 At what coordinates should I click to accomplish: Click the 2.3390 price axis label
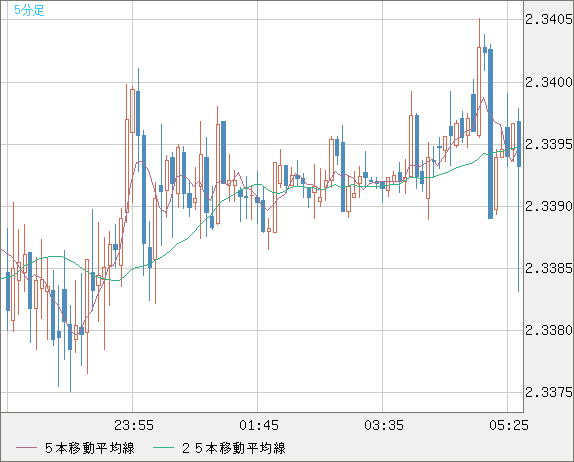coord(549,206)
